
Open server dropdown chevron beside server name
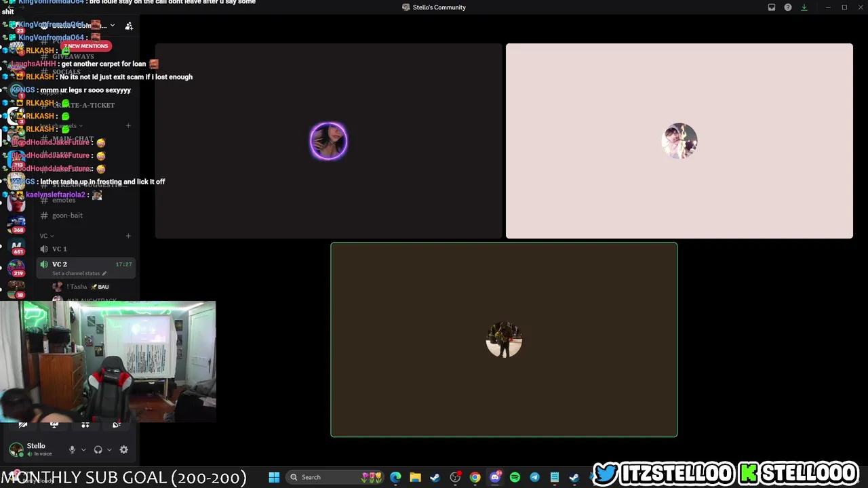(112, 25)
